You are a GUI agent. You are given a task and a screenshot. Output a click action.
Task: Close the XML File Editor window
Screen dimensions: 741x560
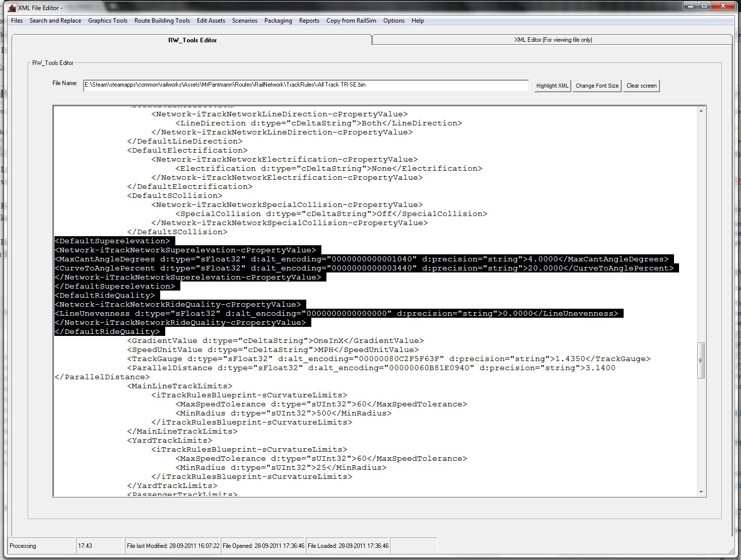pyautogui.click(x=723, y=6)
